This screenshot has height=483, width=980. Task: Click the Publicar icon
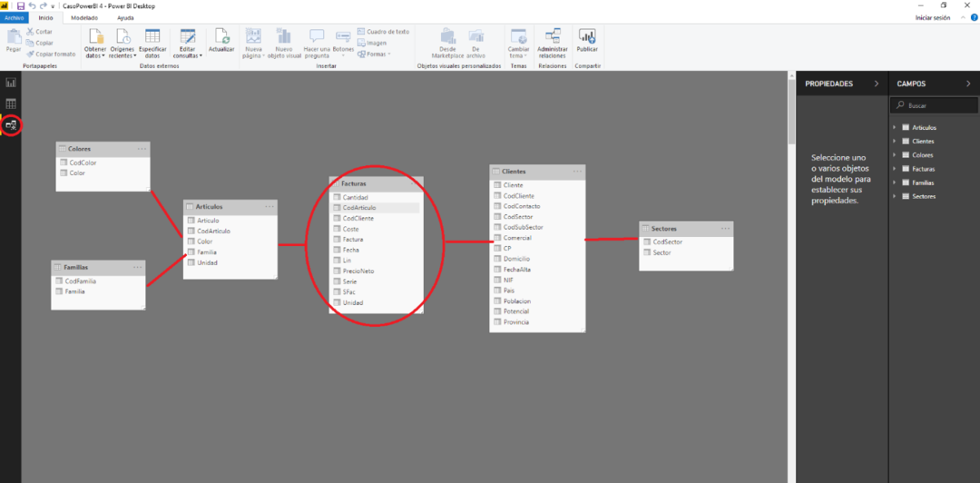(x=587, y=41)
